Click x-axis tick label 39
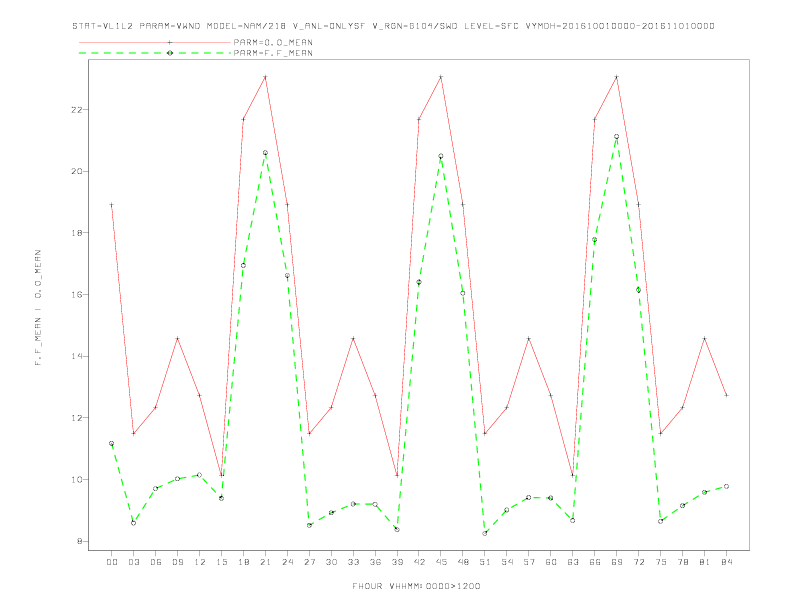Image resolution: width=792 pixels, height=612 pixels. click(397, 562)
